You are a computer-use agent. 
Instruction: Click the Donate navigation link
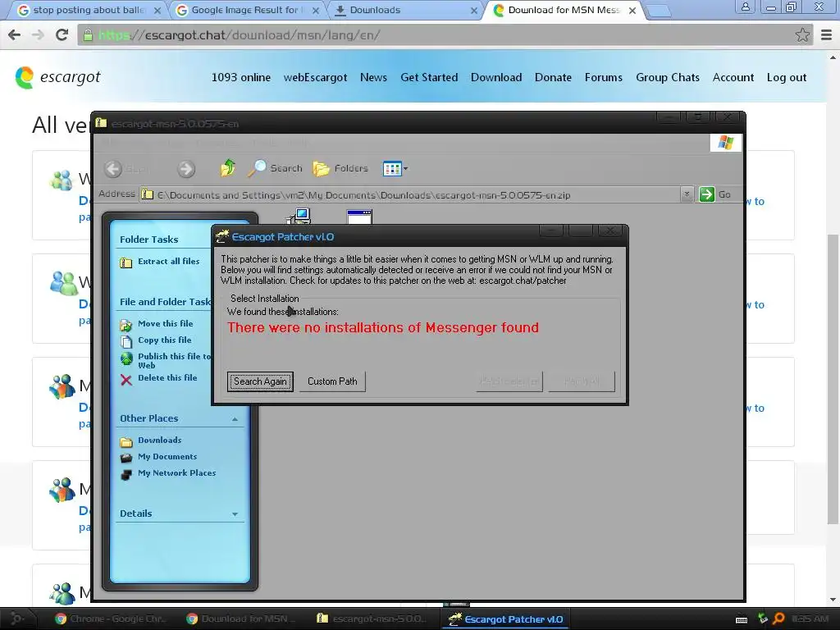553,78
